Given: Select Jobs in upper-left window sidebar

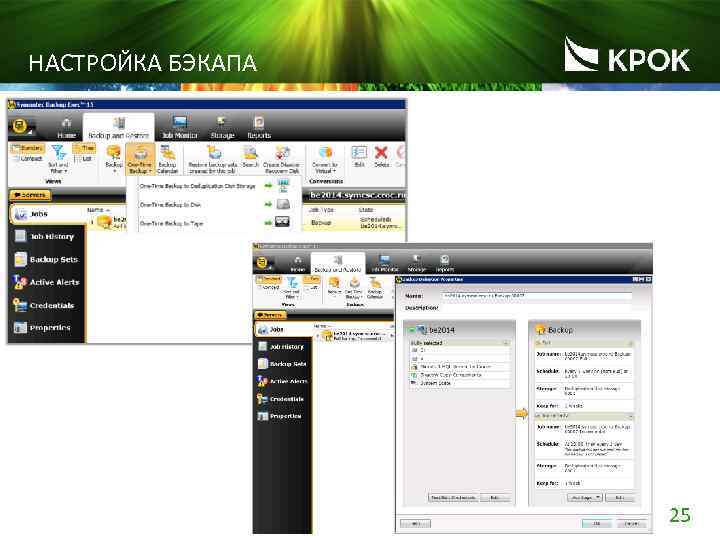Looking at the screenshot, I should [46, 214].
